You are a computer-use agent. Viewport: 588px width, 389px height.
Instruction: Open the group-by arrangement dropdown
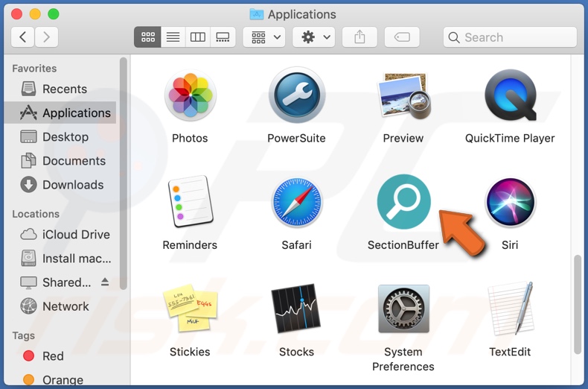(264, 37)
